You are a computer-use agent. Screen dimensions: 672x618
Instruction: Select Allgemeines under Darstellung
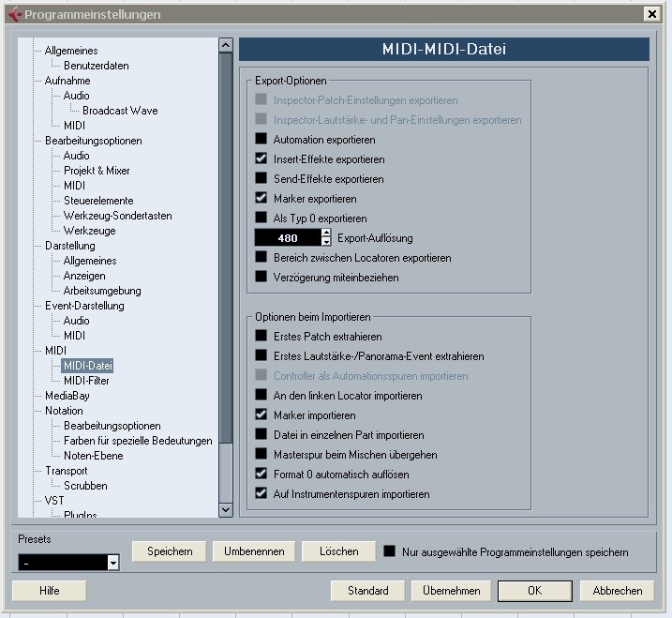tap(90, 261)
